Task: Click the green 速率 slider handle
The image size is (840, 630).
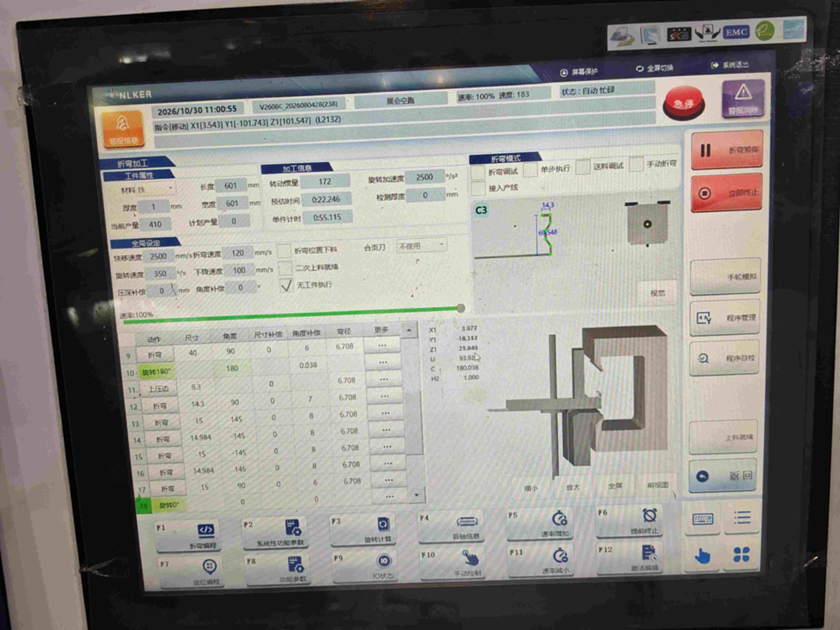Action: [461, 308]
